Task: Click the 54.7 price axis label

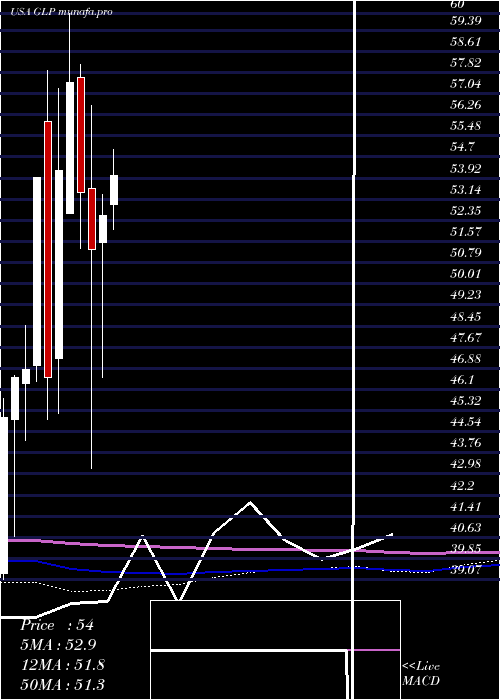Action: [x=463, y=147]
